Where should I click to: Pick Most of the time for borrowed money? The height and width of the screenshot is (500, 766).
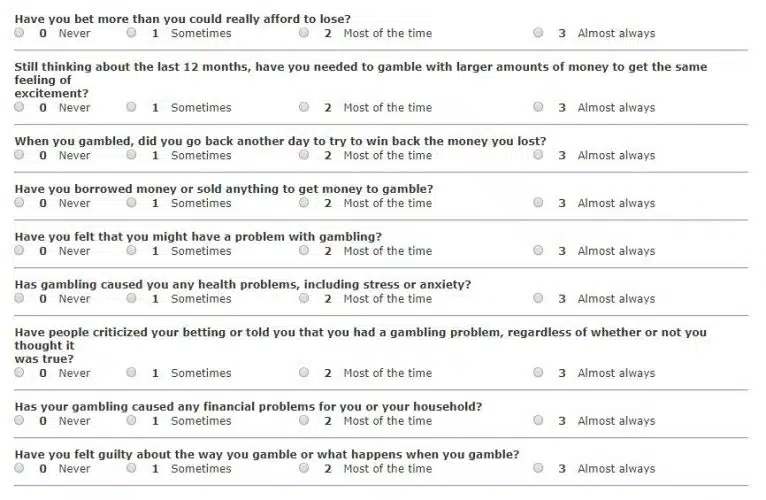point(304,203)
